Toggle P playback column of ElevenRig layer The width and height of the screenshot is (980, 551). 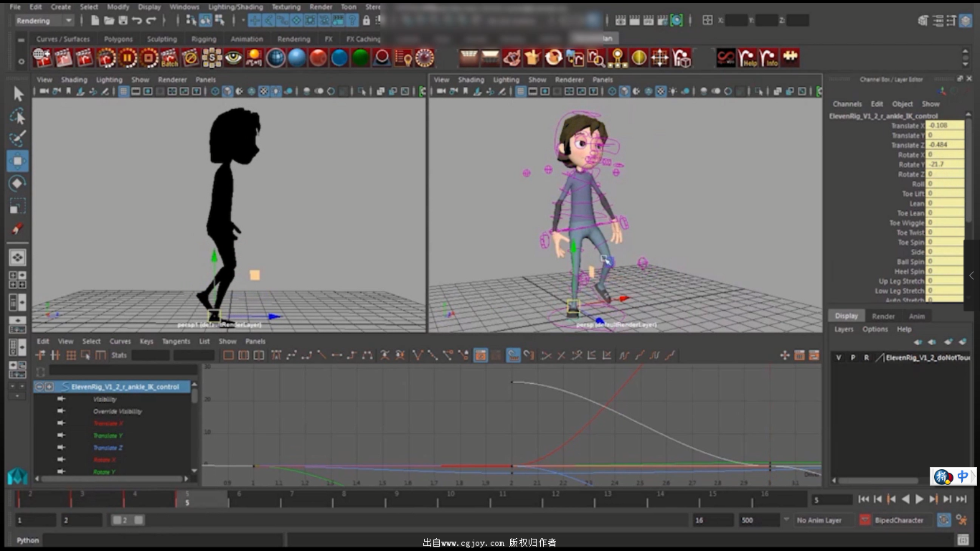(x=853, y=357)
